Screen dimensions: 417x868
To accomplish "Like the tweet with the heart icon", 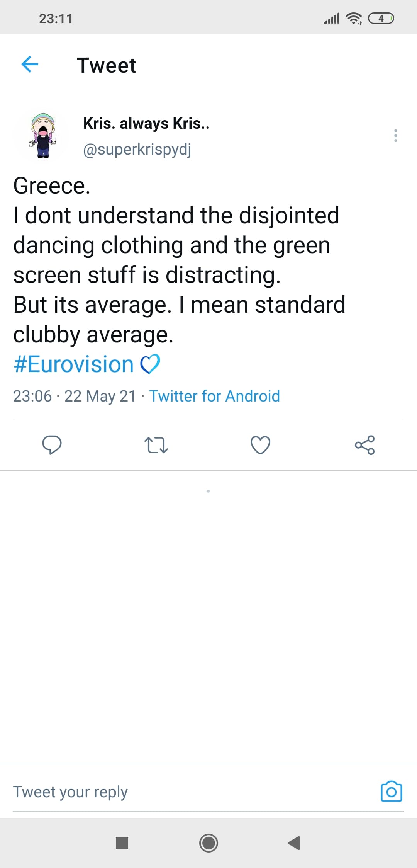I will pyautogui.click(x=260, y=445).
